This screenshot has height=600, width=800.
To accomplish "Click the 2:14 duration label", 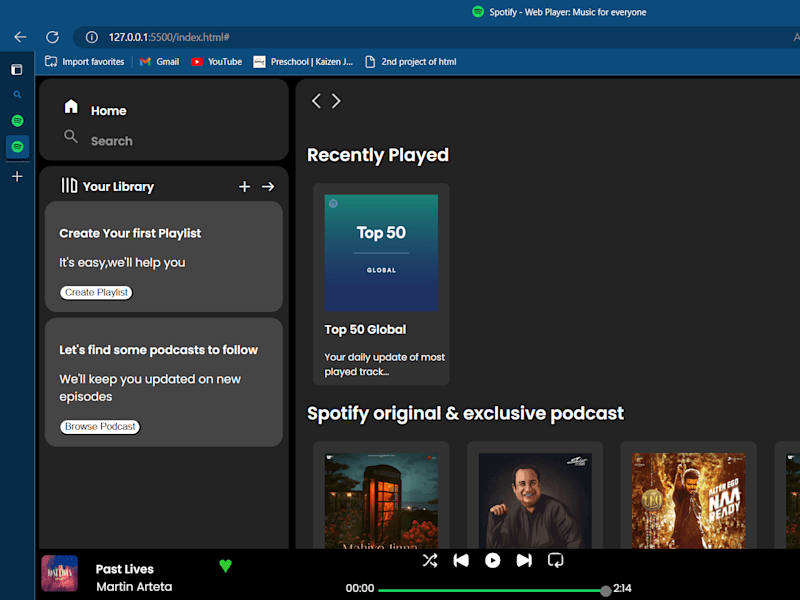I will 622,588.
